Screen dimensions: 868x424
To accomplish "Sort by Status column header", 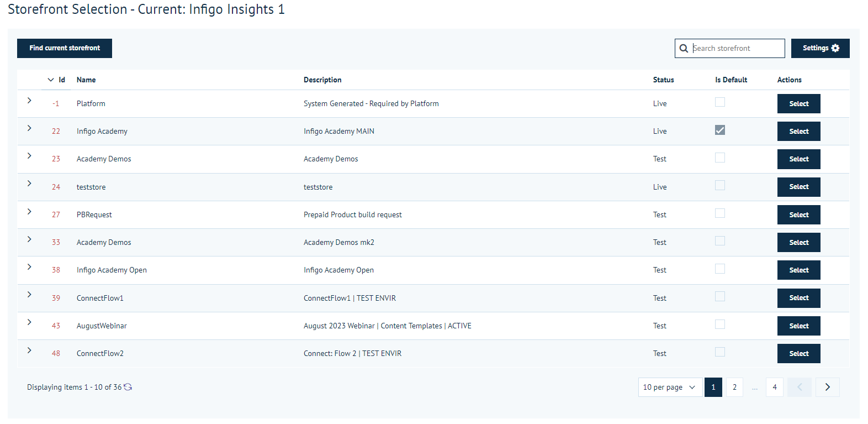I will pyautogui.click(x=663, y=80).
